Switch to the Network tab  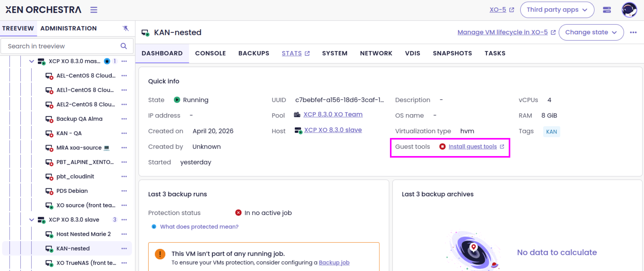(x=376, y=53)
